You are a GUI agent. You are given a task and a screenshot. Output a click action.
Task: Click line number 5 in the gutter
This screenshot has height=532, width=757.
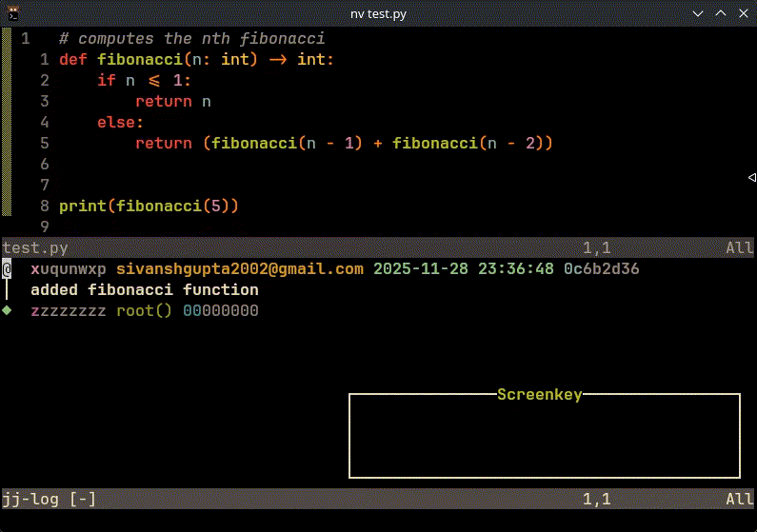pos(44,143)
